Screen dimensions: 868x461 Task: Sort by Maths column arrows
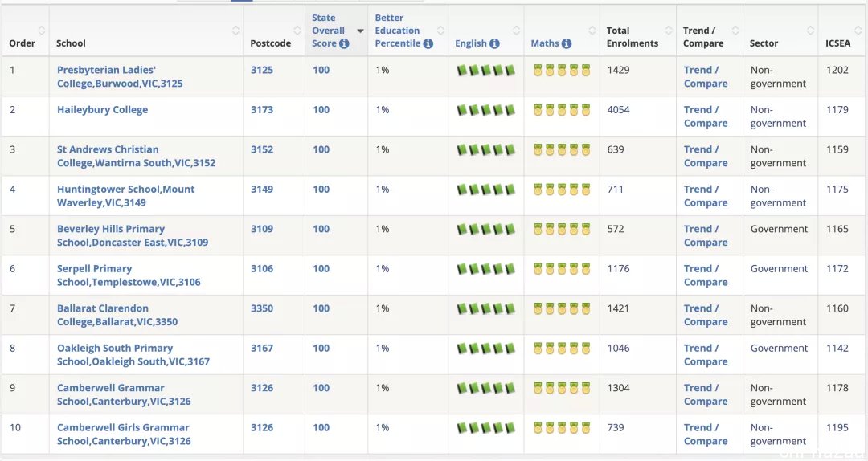pos(592,31)
